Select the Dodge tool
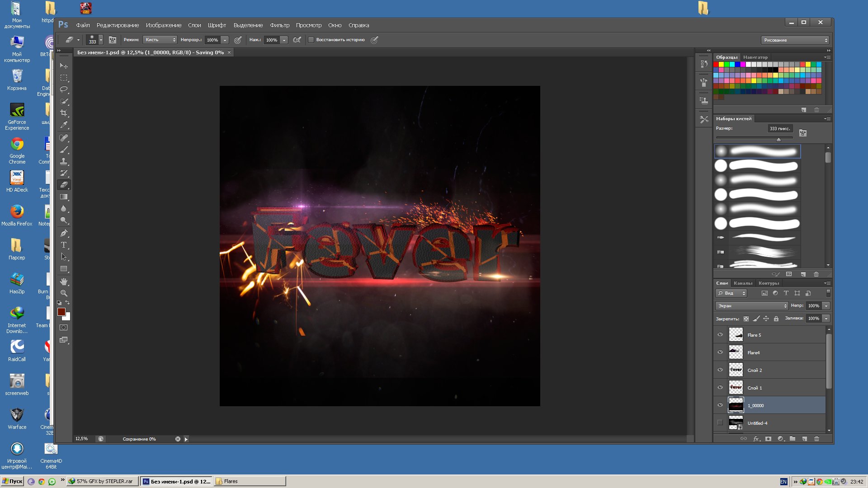 click(x=64, y=221)
